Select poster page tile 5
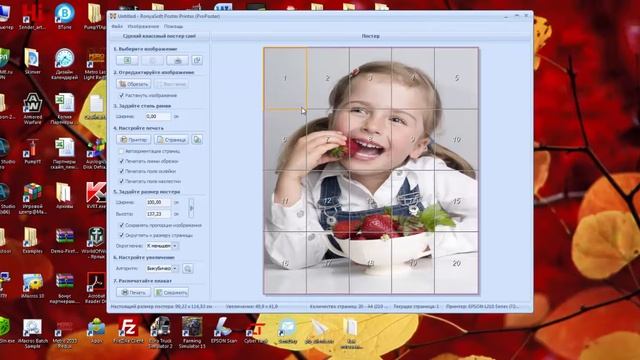Image resolution: width=640 pixels, height=360 pixels. [456, 78]
